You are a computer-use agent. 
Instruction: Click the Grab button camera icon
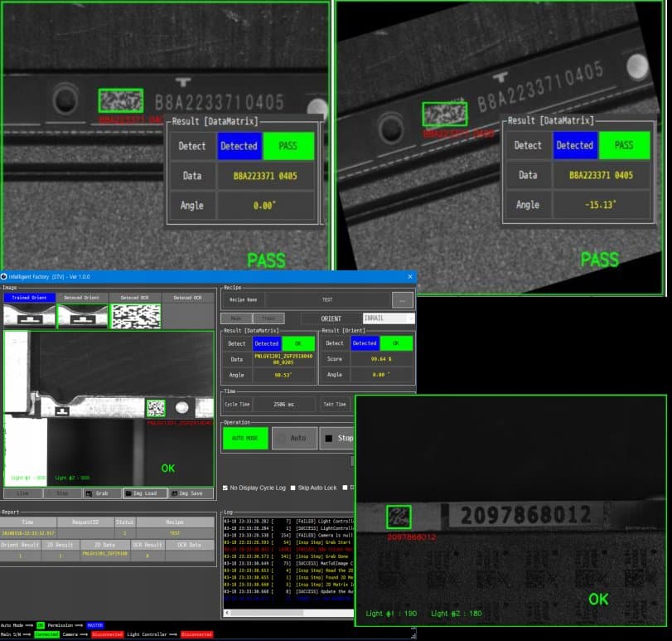click(x=89, y=493)
